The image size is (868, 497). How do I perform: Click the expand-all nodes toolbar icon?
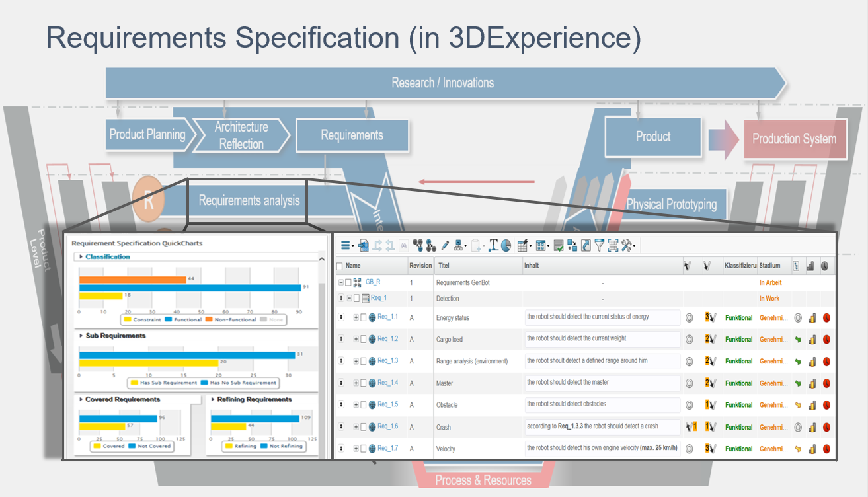[418, 245]
